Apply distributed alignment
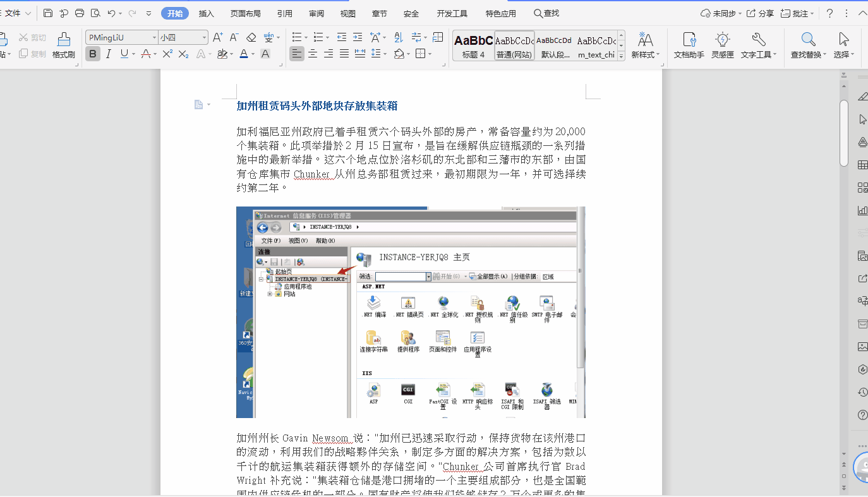 coord(360,54)
